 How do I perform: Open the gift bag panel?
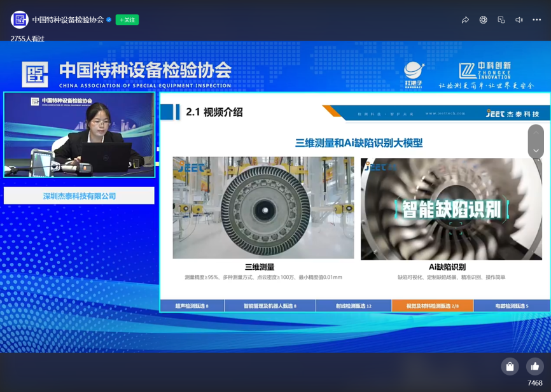(x=510, y=367)
